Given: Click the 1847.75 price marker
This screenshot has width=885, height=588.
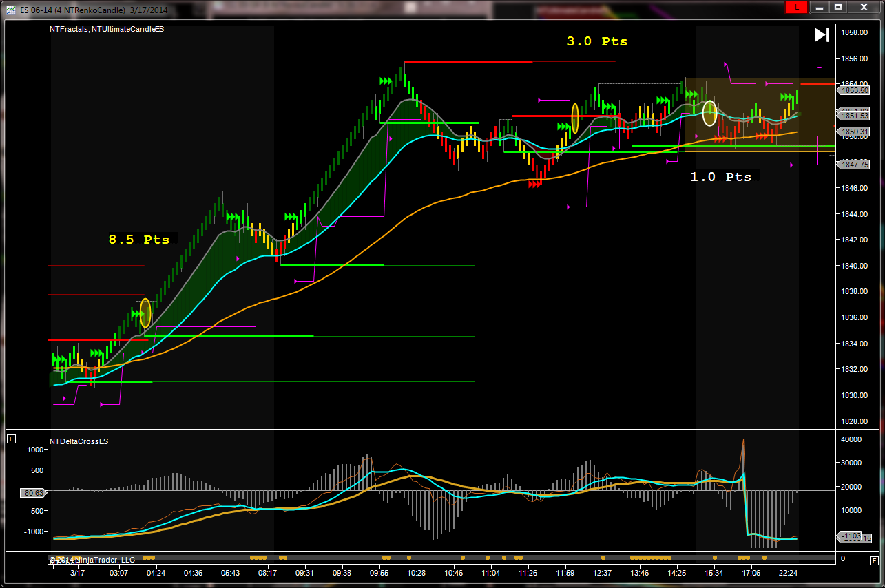Looking at the screenshot, I should [x=854, y=164].
